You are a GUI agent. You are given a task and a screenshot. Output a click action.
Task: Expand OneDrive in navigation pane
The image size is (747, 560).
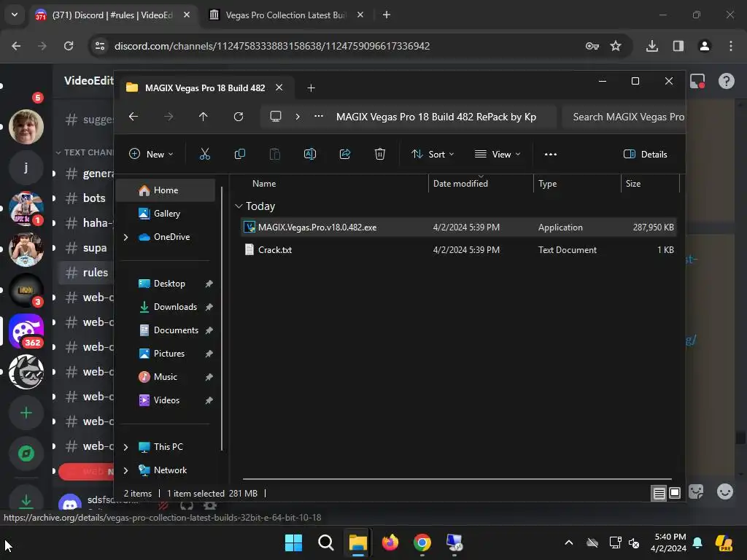[125, 237]
